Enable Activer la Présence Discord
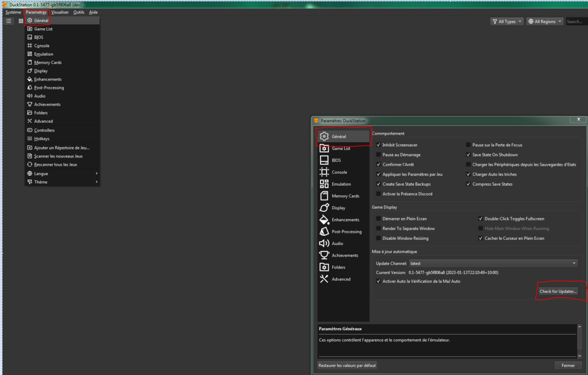 [x=378, y=194]
